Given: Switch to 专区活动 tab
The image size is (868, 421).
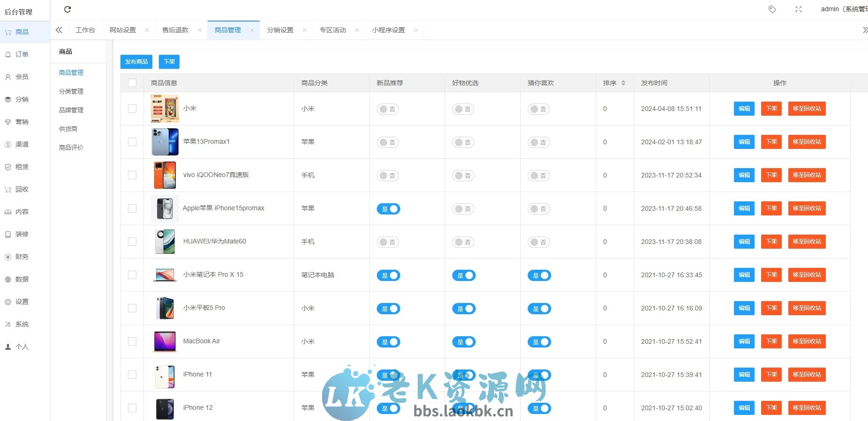Looking at the screenshot, I should click(x=333, y=30).
